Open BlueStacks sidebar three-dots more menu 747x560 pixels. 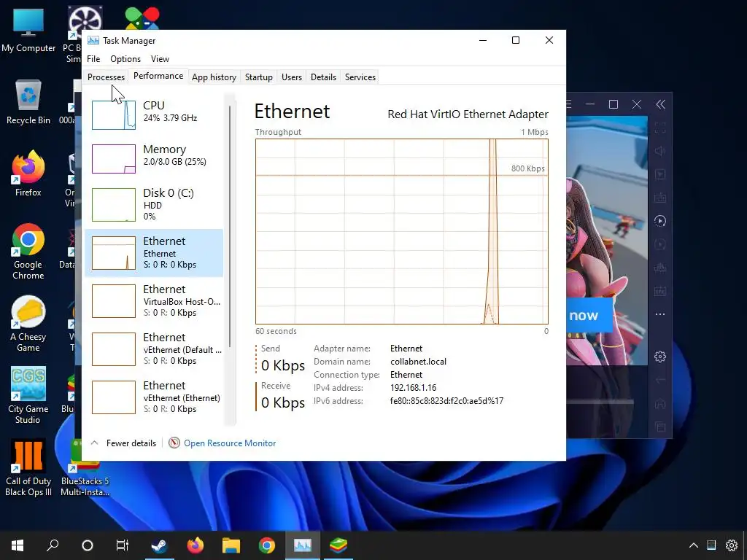(659, 314)
